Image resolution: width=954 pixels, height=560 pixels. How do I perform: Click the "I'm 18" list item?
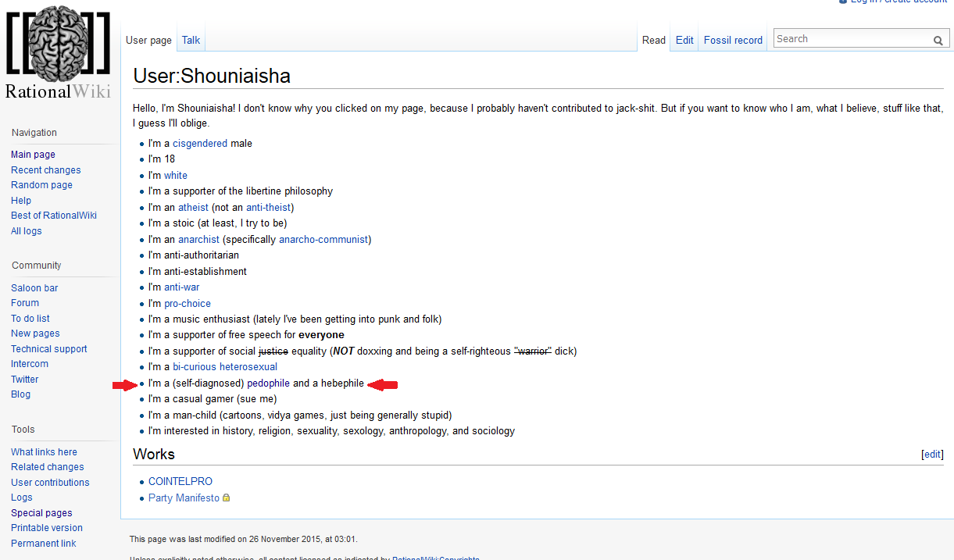coord(162,159)
